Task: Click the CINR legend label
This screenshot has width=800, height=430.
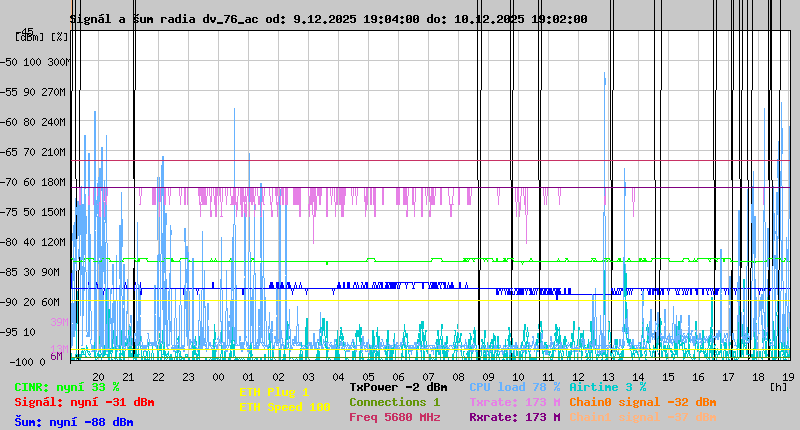Action: click(67, 387)
